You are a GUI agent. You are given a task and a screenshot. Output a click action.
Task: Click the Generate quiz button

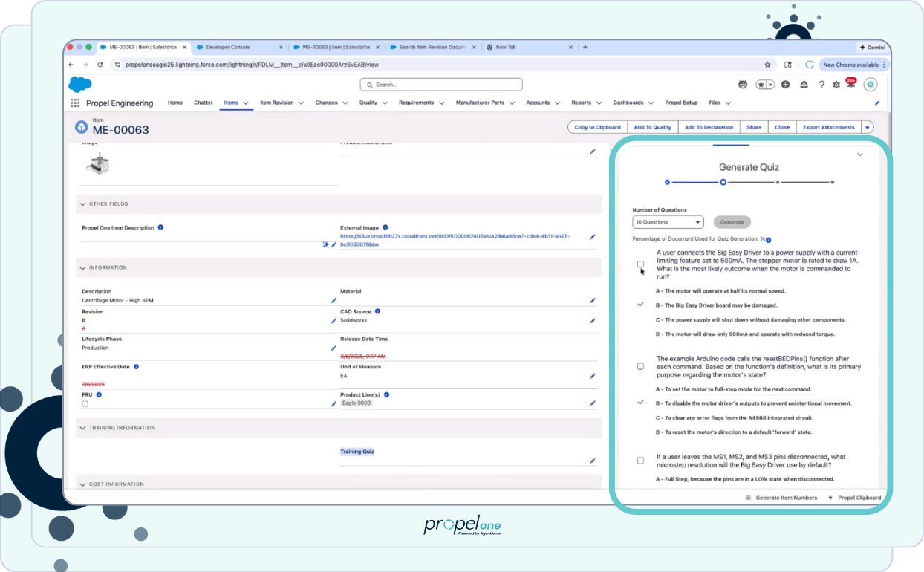732,222
